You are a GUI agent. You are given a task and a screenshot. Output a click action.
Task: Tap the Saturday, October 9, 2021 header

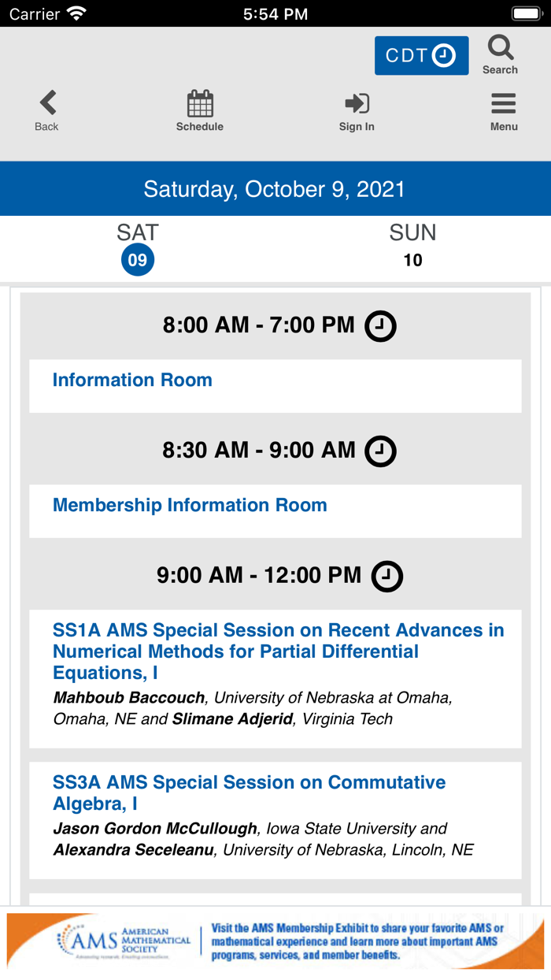pos(275,189)
